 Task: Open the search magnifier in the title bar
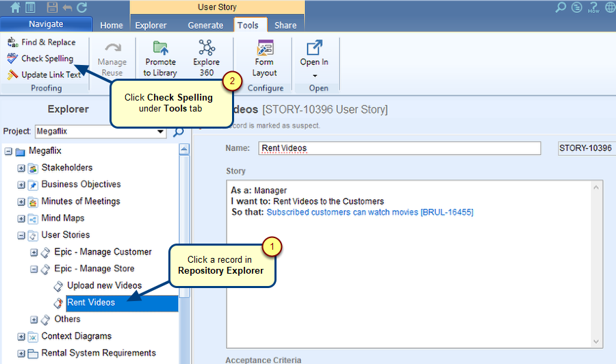point(561,7)
